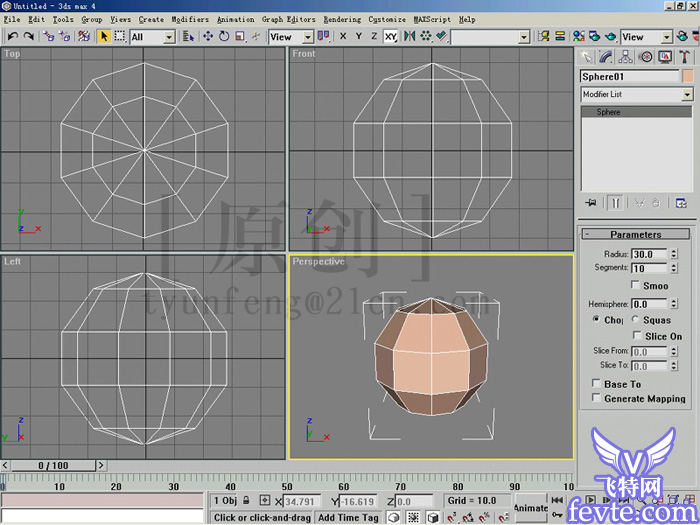Restrict transform to X axis
This screenshot has height=525, width=700.
pyautogui.click(x=343, y=37)
